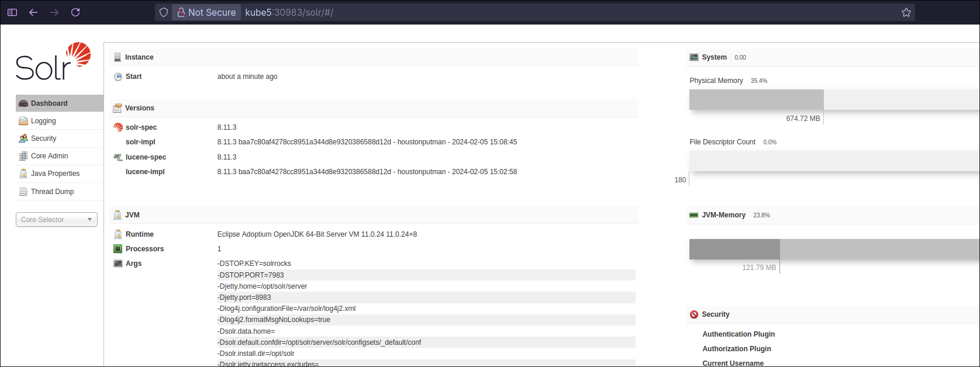The image size is (980, 367).
Task: Click the Processors chip icon
Action: [x=118, y=249]
